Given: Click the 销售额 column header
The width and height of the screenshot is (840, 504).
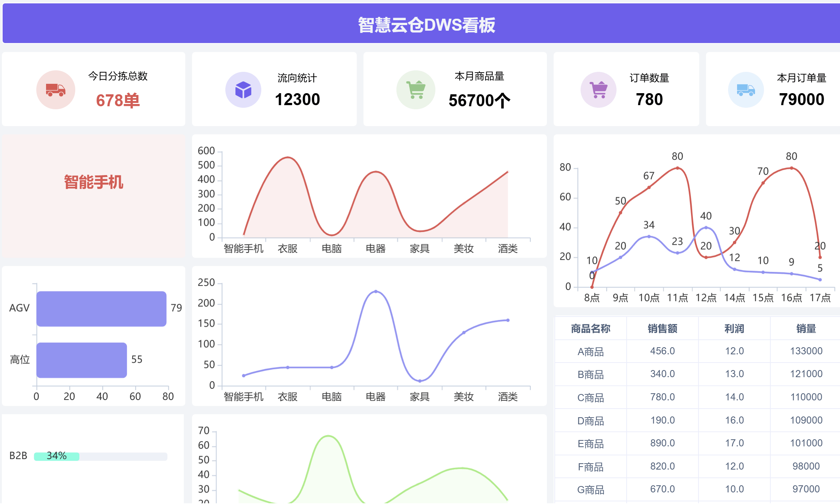Looking at the screenshot, I should (x=662, y=329).
